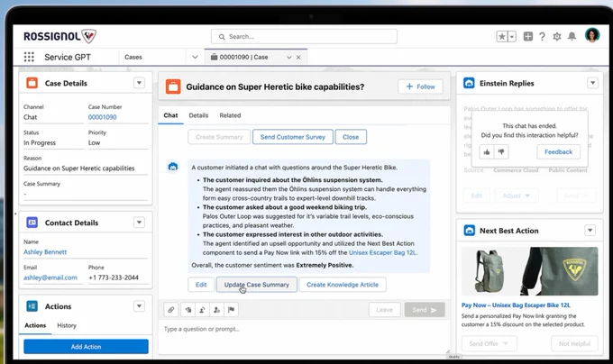Click the attachment paperclip icon

pos(171,310)
